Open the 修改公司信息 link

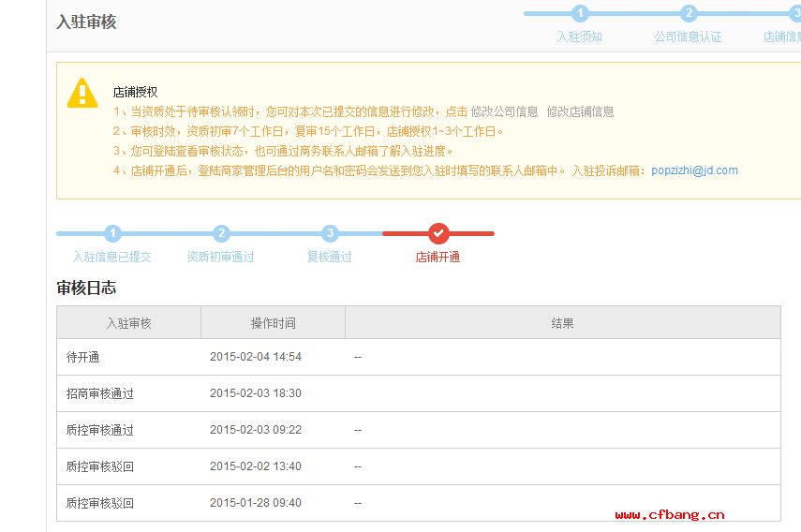[x=504, y=111]
